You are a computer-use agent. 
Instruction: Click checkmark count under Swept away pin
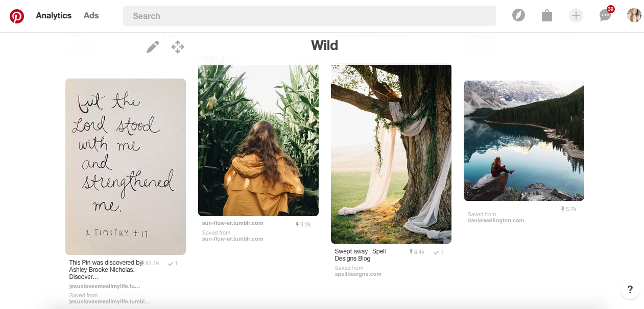pyautogui.click(x=438, y=252)
